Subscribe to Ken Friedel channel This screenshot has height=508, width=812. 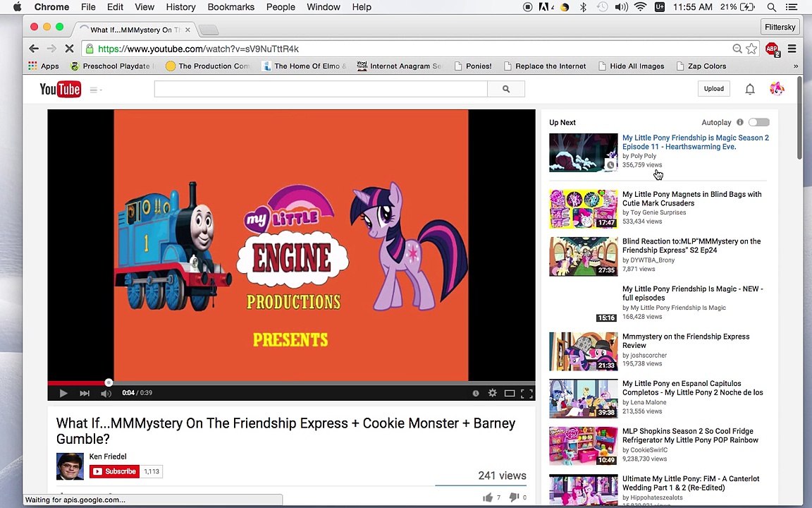point(114,471)
